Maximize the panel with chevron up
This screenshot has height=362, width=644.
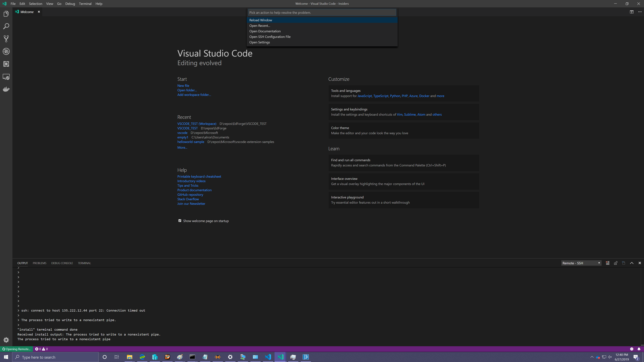[631, 263]
